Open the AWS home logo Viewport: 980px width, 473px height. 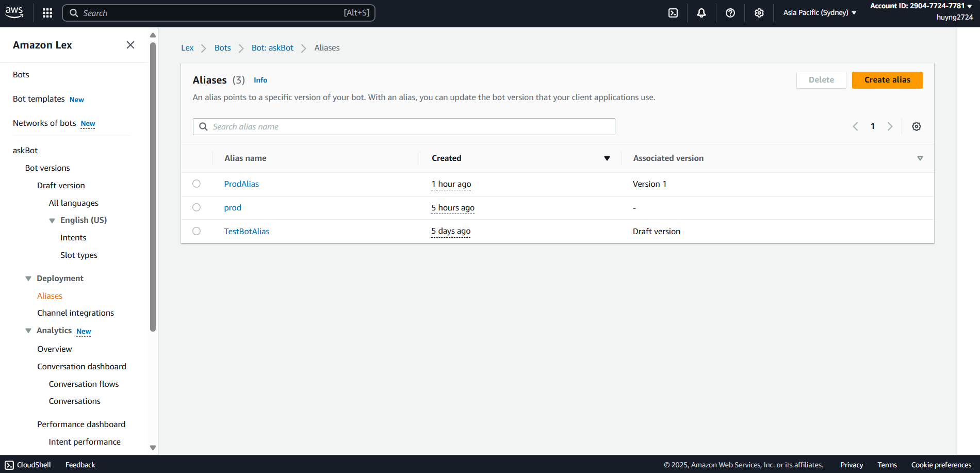14,12
